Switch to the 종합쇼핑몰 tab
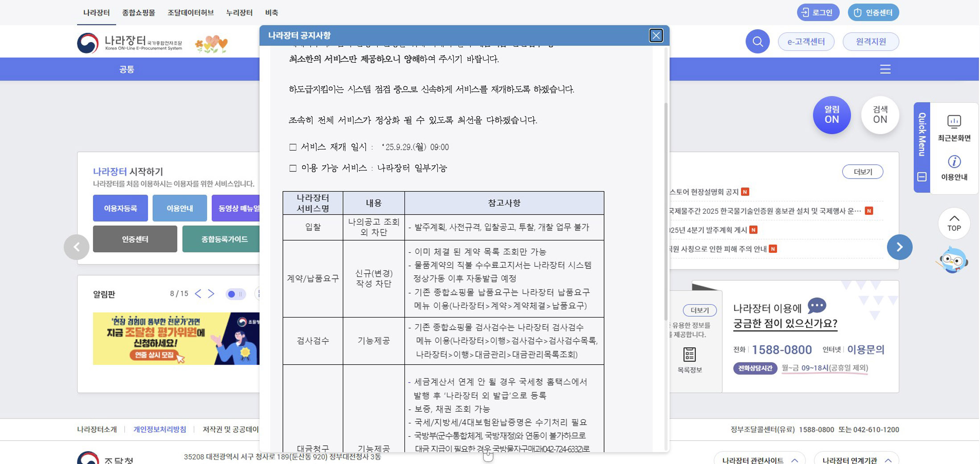980x464 pixels. [x=139, y=12]
